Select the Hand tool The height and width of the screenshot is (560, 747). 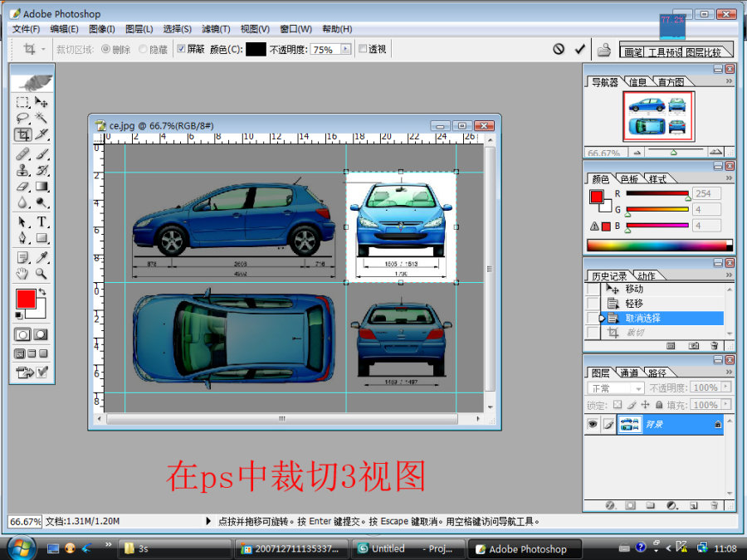(22, 274)
